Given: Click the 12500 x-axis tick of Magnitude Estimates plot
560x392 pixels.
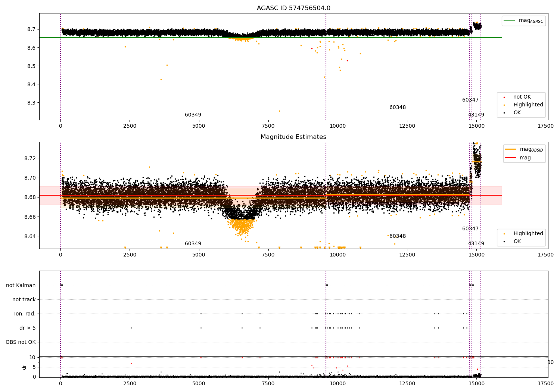Looking at the screenshot, I should click(x=407, y=255).
